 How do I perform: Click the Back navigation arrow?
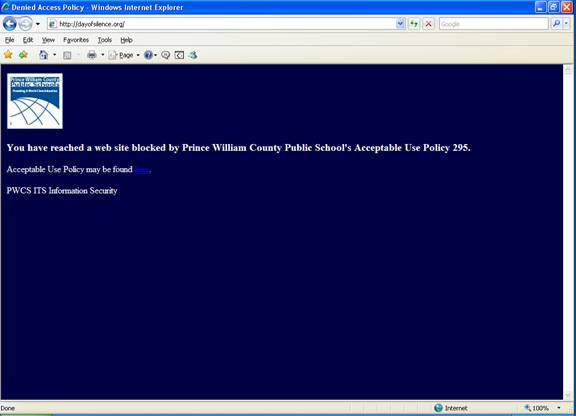[10, 24]
